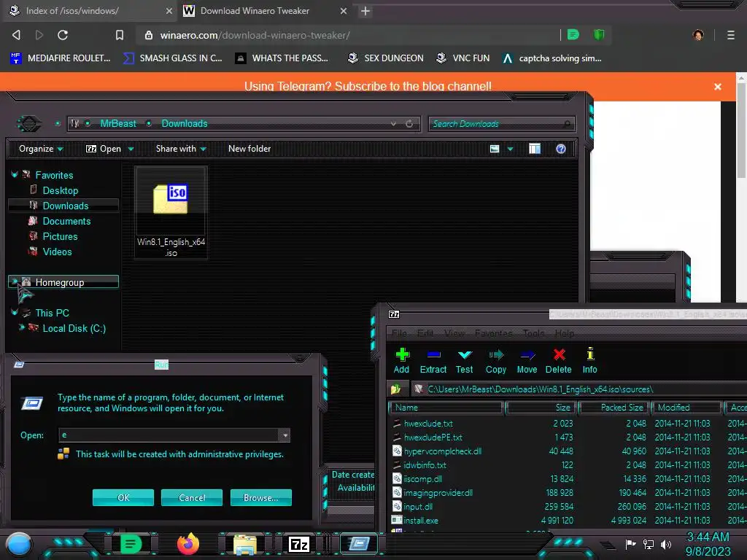Click the Search Downloads field
Screen dimensions: 747x560
(502, 124)
